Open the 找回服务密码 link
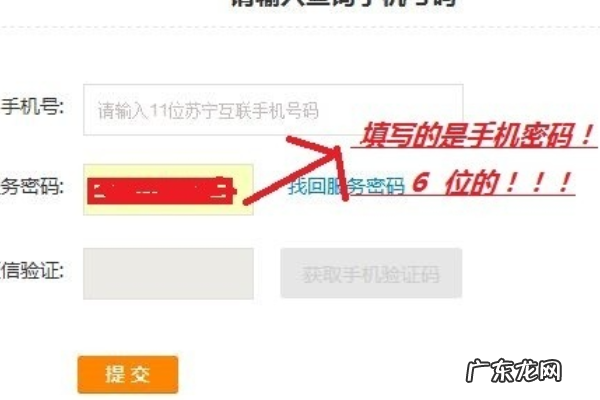 (346, 187)
